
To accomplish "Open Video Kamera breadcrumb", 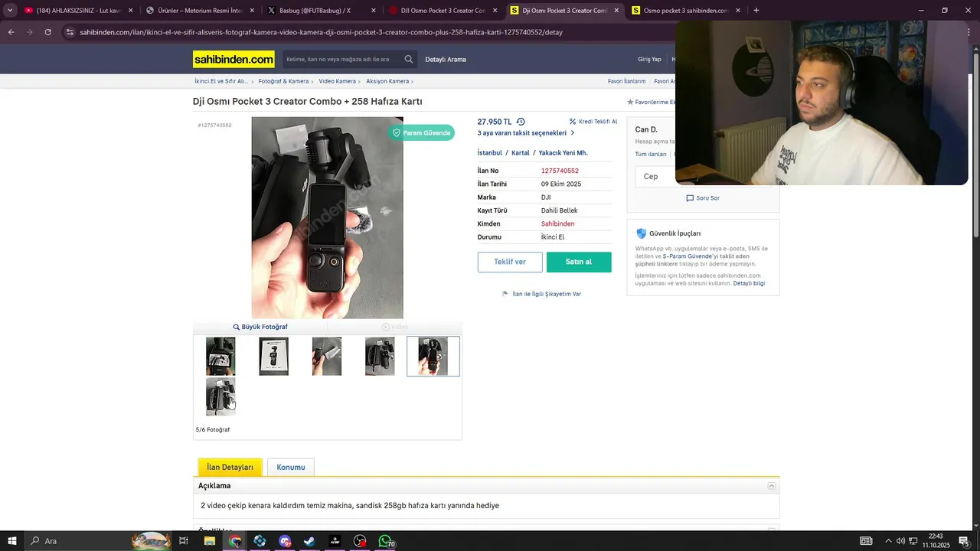I will coord(338,81).
